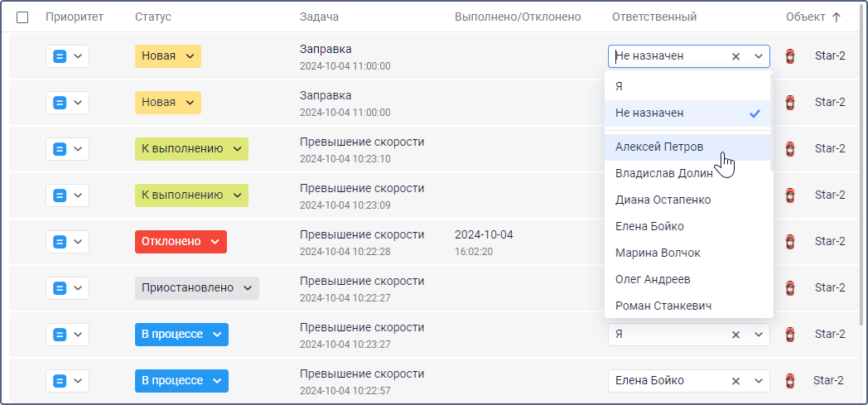Image resolution: width=868 pixels, height=405 pixels.
Task: Clear the Елена Бойко assignee with the X icon
Action: (x=735, y=381)
